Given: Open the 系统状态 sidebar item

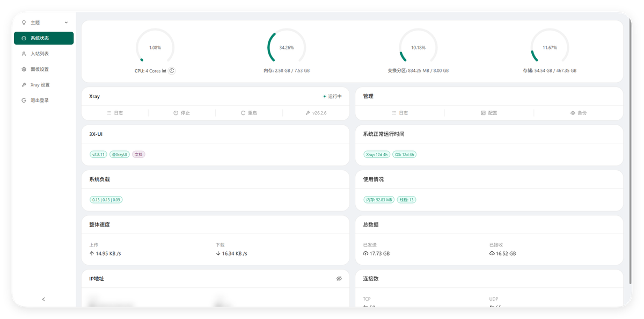Looking at the screenshot, I should [x=44, y=38].
